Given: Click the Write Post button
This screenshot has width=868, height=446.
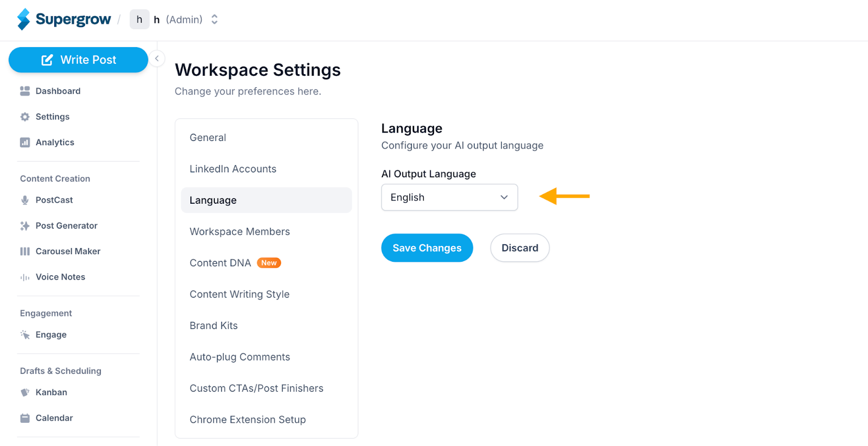Looking at the screenshot, I should click(x=78, y=60).
